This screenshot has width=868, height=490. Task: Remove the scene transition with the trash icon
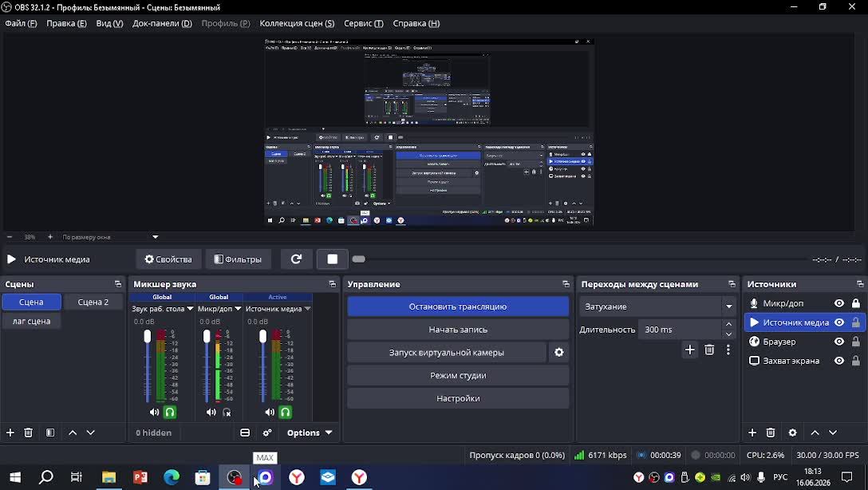709,350
